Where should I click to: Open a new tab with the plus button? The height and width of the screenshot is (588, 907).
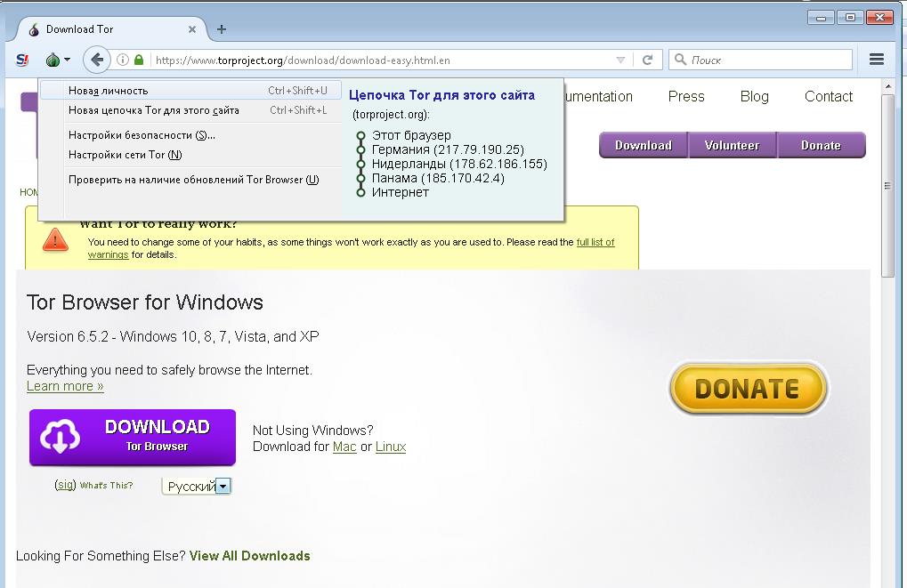click(x=221, y=28)
